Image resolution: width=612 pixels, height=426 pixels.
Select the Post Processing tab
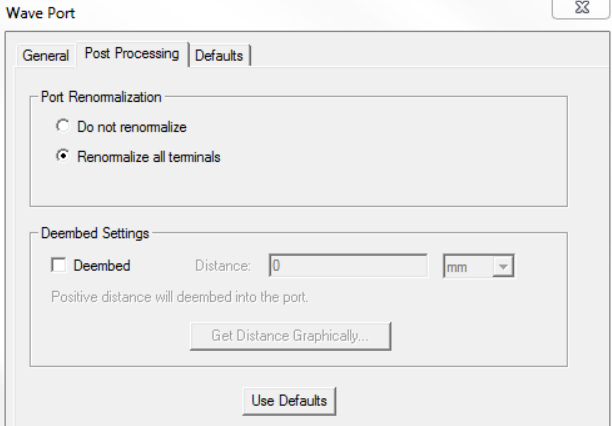click(131, 54)
